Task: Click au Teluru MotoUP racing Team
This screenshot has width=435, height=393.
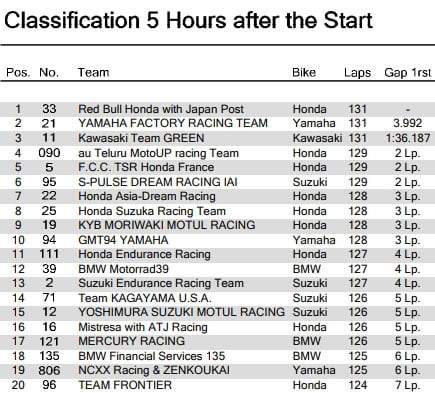Action: (159, 153)
